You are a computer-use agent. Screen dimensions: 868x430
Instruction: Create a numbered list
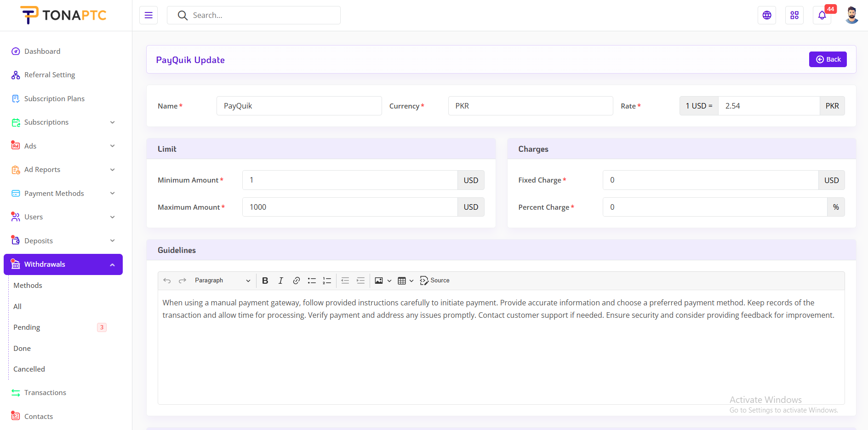pyautogui.click(x=327, y=281)
